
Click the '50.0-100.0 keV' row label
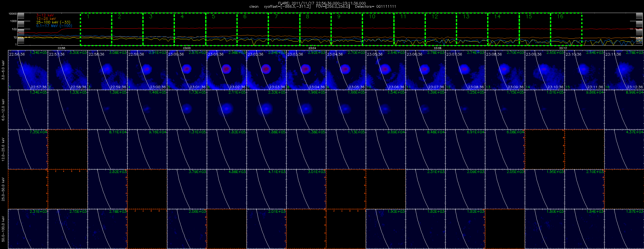point(3,229)
